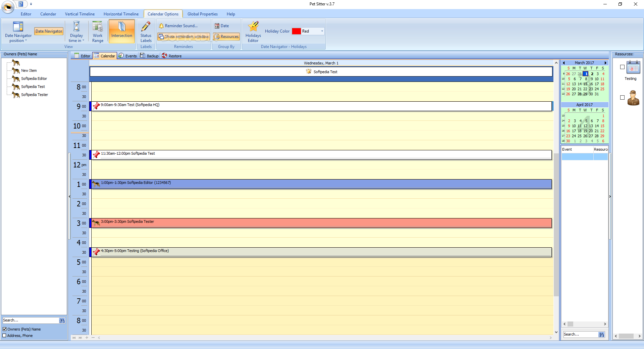Open the Holidays Editor

(253, 32)
